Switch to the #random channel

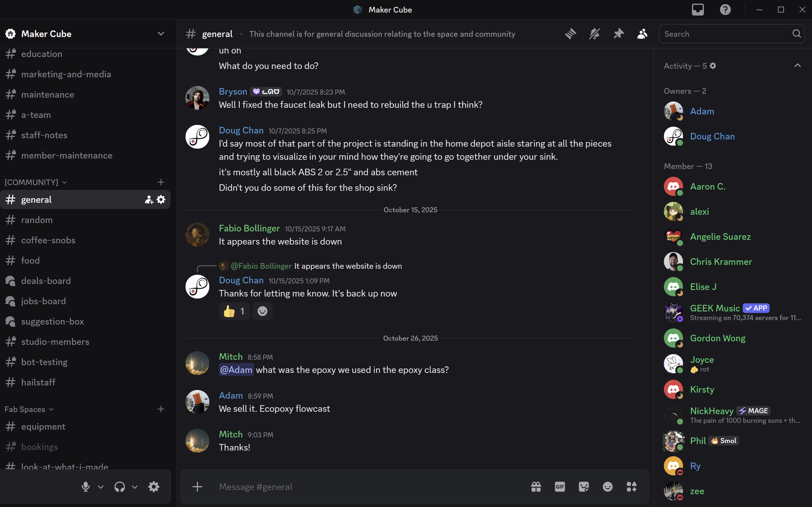point(36,220)
